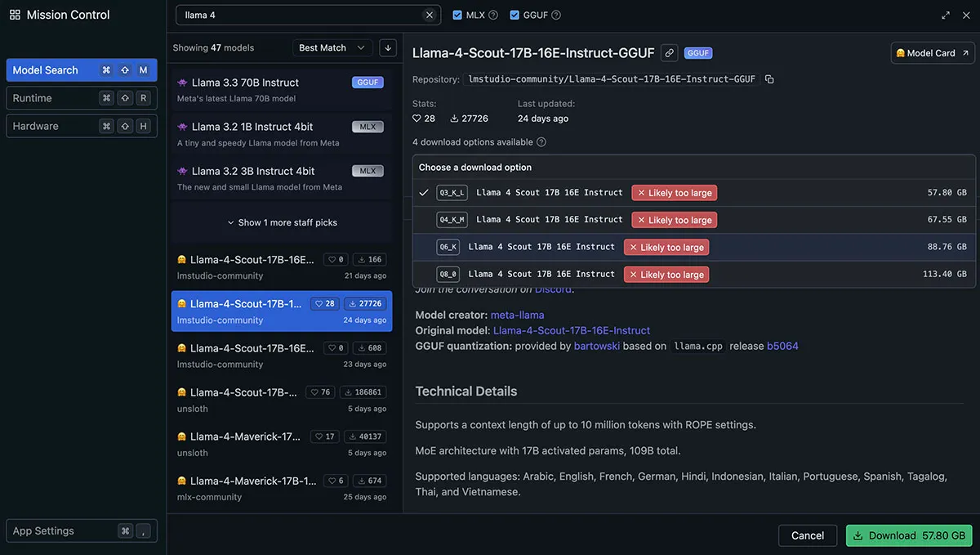
Task: Click the "24 days ago" last updated value
Action: (x=543, y=119)
